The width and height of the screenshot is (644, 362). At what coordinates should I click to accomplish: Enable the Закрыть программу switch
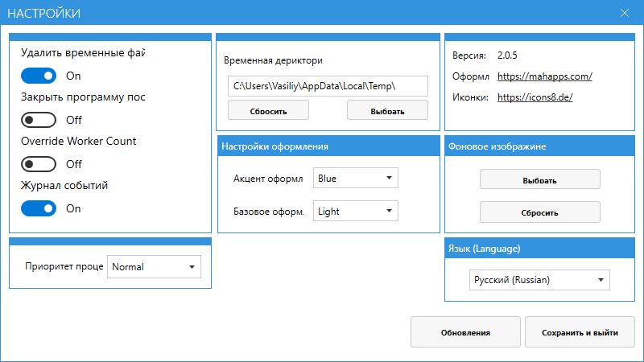[x=39, y=120]
